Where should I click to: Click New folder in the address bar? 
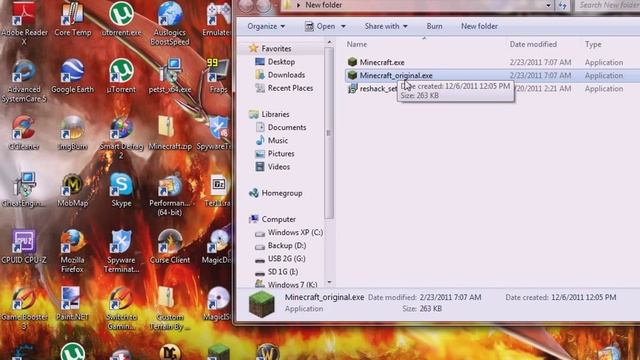324,5
